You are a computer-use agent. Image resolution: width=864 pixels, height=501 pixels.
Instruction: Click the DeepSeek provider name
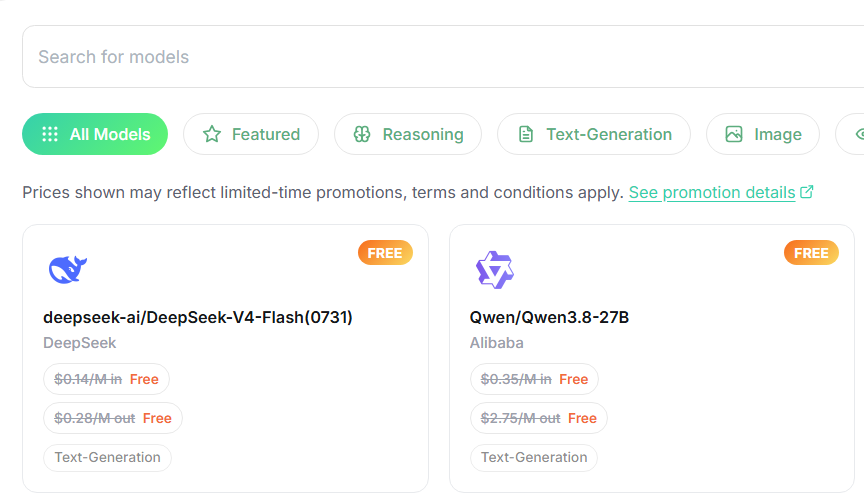80,343
